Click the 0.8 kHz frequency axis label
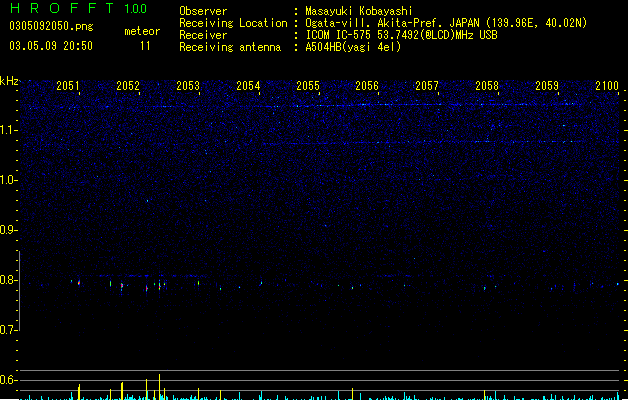 [8, 280]
